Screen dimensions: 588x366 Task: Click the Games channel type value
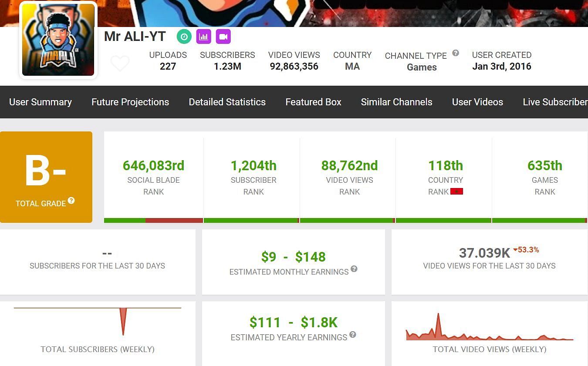tap(422, 67)
